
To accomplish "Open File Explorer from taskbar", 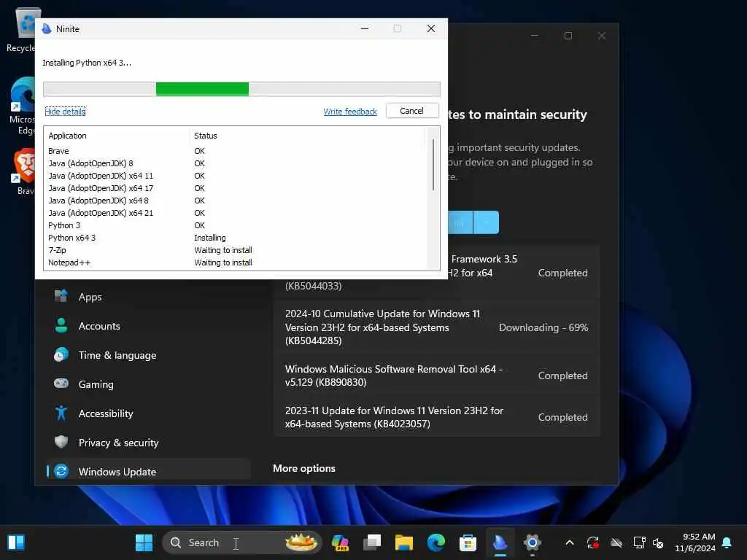I will pos(404,542).
